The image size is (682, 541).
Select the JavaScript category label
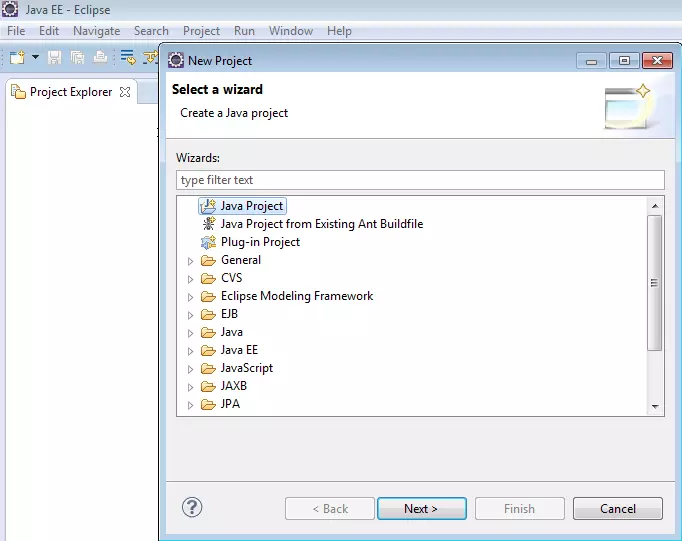coord(247,368)
